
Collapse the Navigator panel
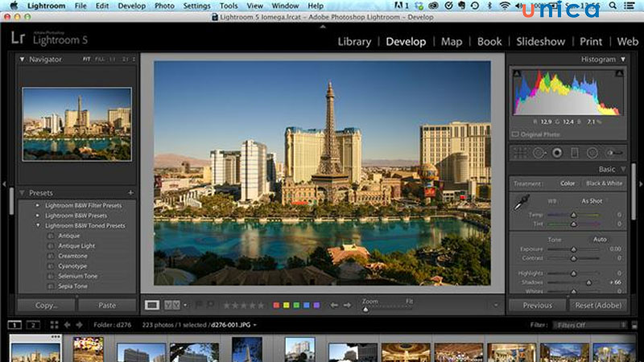(x=22, y=59)
